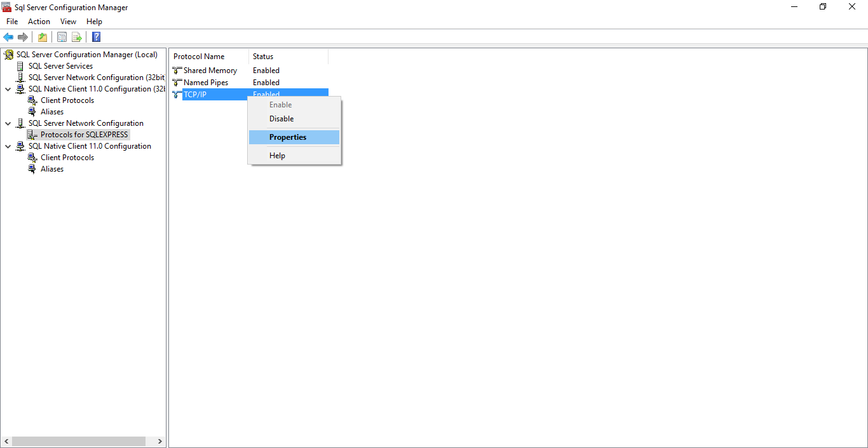The height and width of the screenshot is (448, 868).
Task: Choose Properties from the context menu
Action: [294, 137]
